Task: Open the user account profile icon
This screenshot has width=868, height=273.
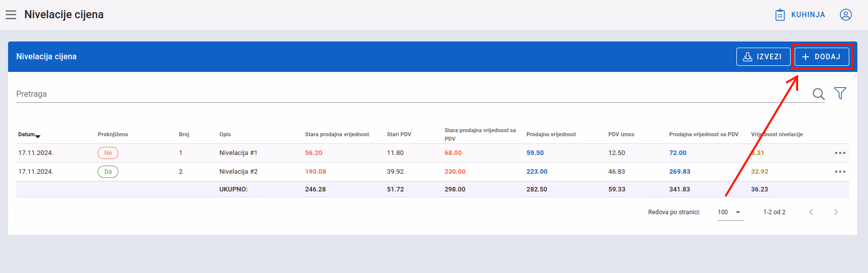Action: [846, 15]
